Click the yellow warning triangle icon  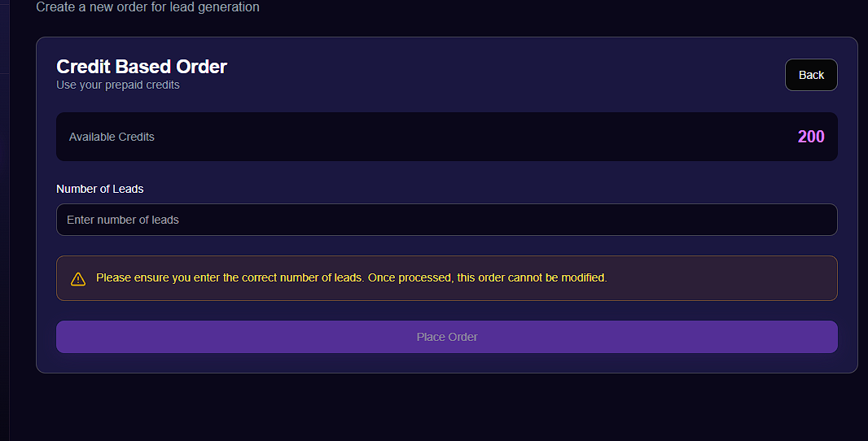point(78,279)
